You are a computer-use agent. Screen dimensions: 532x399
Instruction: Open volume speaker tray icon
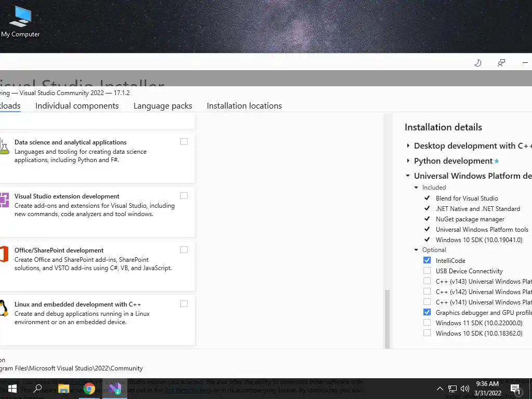pos(465,389)
